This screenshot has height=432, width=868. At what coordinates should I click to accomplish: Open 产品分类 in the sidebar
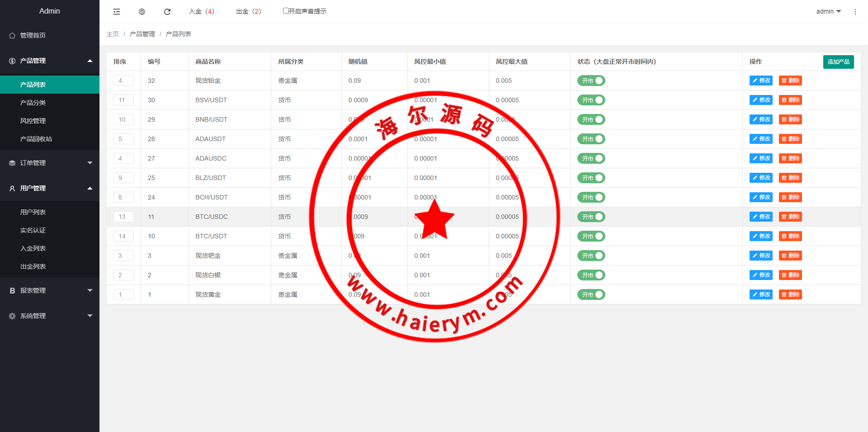click(x=33, y=103)
